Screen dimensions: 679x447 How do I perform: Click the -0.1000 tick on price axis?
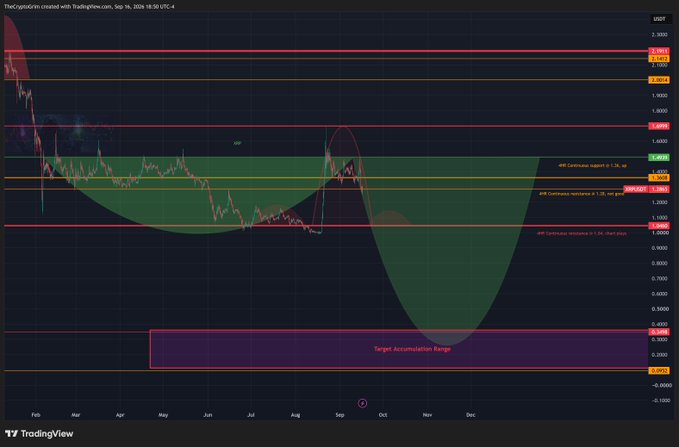(x=660, y=401)
